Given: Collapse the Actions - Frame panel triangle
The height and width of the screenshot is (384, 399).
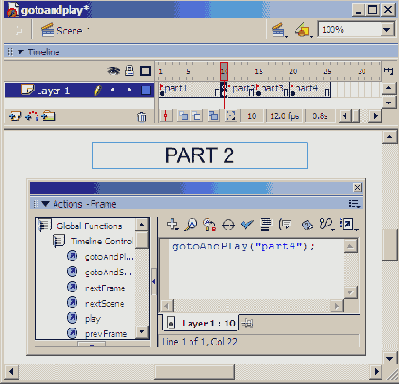Looking at the screenshot, I should pyautogui.click(x=46, y=204).
